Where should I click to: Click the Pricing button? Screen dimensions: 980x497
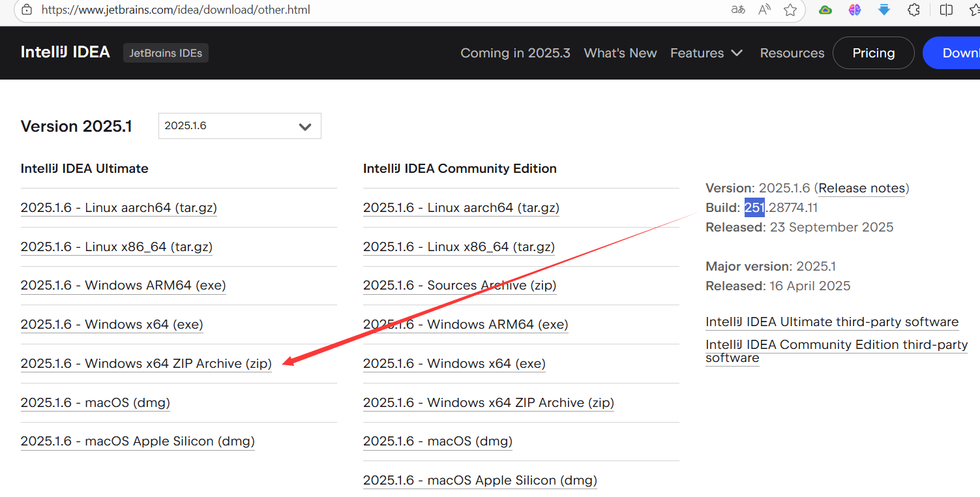pyautogui.click(x=874, y=53)
